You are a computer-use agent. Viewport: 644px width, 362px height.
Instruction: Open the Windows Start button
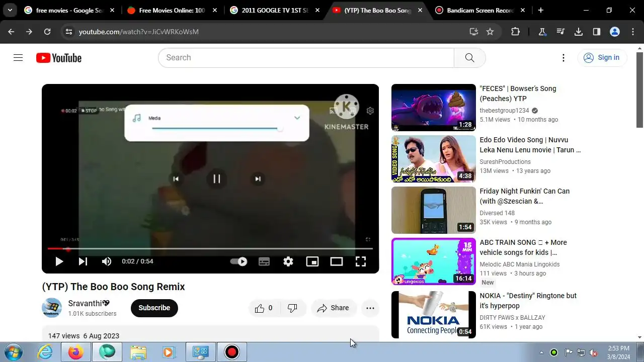[x=13, y=352]
